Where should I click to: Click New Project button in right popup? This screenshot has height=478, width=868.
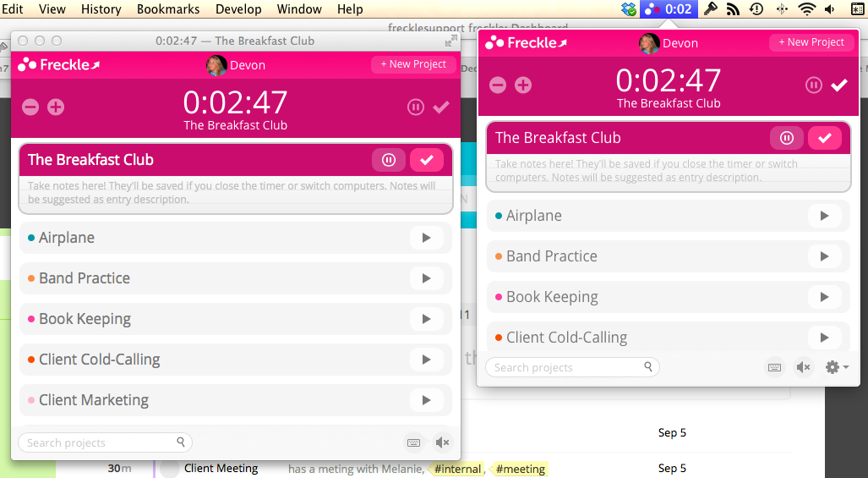click(811, 42)
